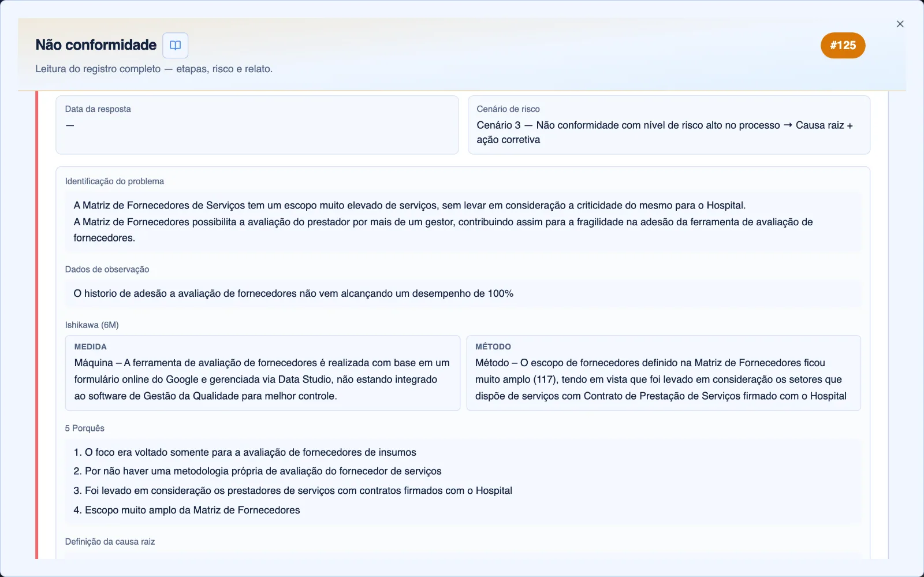
Task: Click the 'Definição da causa raiz' label
Action: point(110,542)
